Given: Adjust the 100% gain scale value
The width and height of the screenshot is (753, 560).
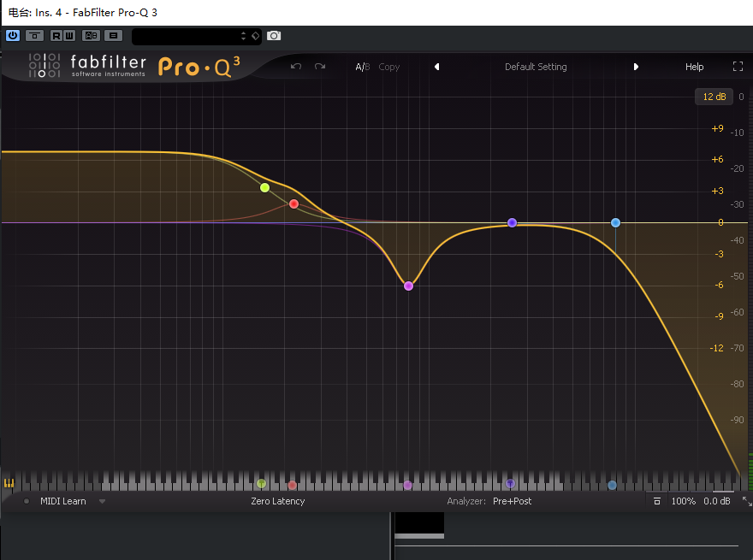Looking at the screenshot, I should (684, 501).
